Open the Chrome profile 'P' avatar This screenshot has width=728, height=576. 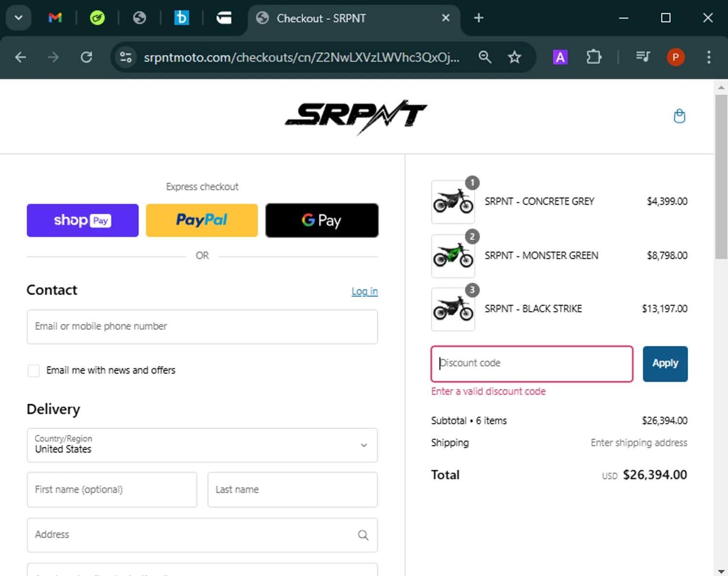[676, 57]
